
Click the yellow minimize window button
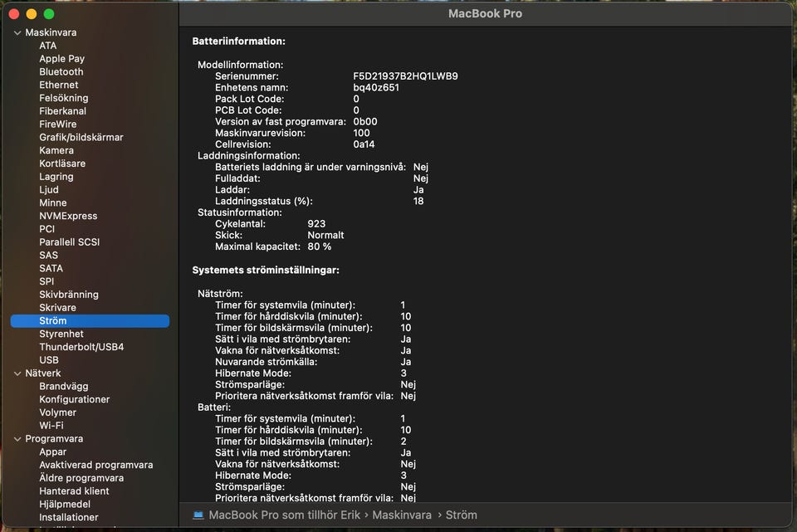pyautogui.click(x=32, y=14)
